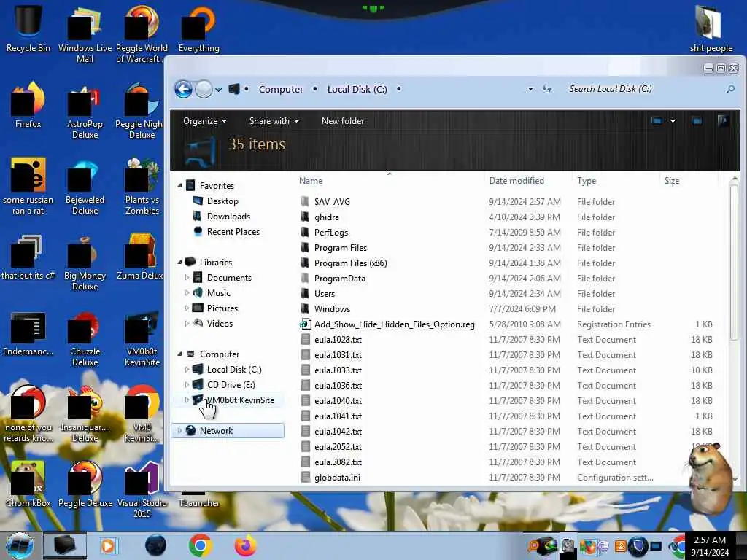Click the search magnifier icon
Image resolution: width=747 pixels, height=560 pixels.
pos(729,89)
